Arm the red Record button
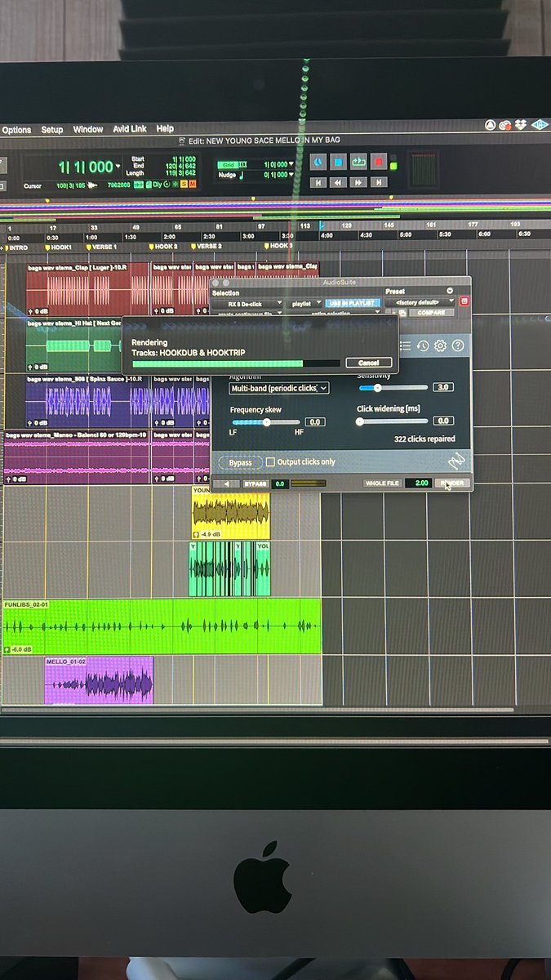The height and width of the screenshot is (980, 551). (379, 162)
